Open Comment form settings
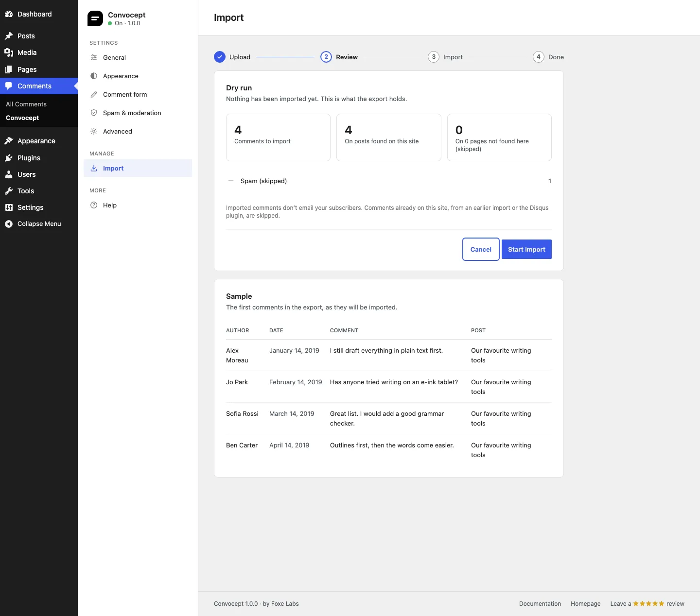 coord(138,94)
